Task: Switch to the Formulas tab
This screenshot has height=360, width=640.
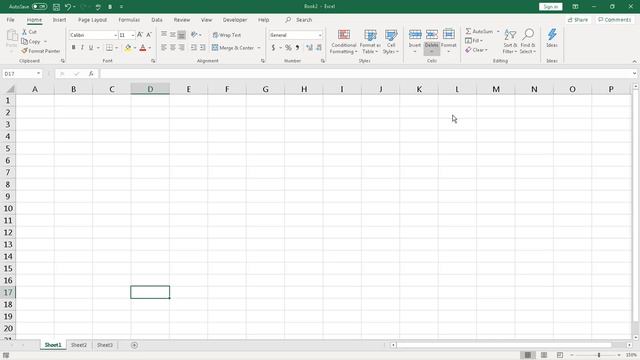Action: [x=129, y=20]
